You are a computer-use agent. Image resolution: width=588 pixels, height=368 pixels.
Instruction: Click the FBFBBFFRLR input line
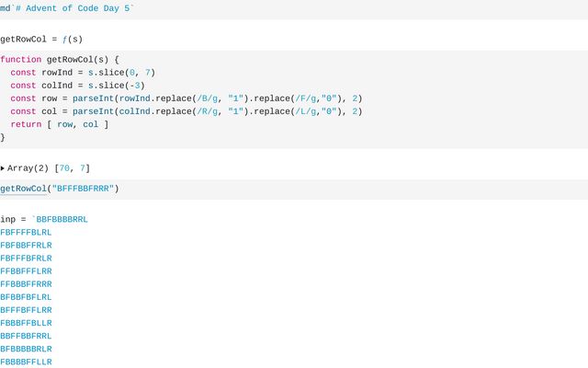pos(26,246)
